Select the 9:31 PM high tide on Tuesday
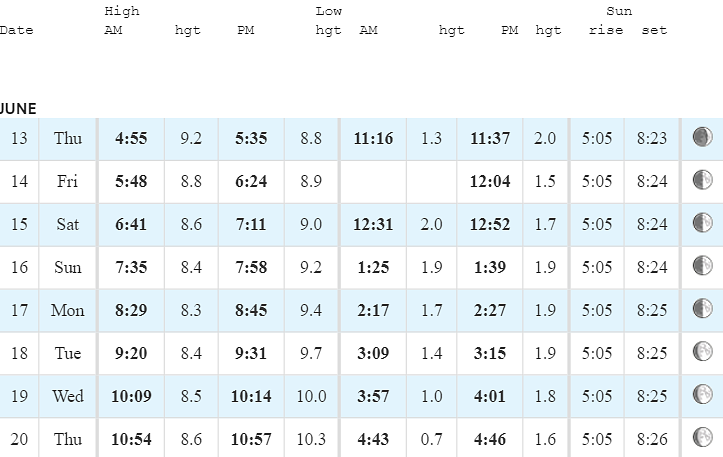The width and height of the screenshot is (723, 457). tap(251, 353)
